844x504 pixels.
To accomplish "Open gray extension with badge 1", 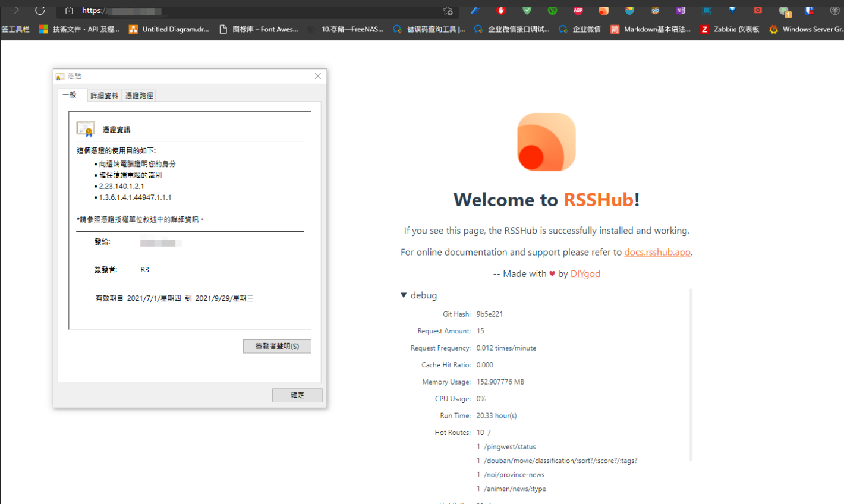I will coord(785,11).
